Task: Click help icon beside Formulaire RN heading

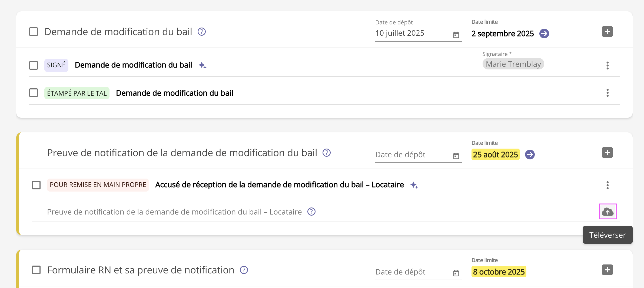Action: [x=244, y=270]
